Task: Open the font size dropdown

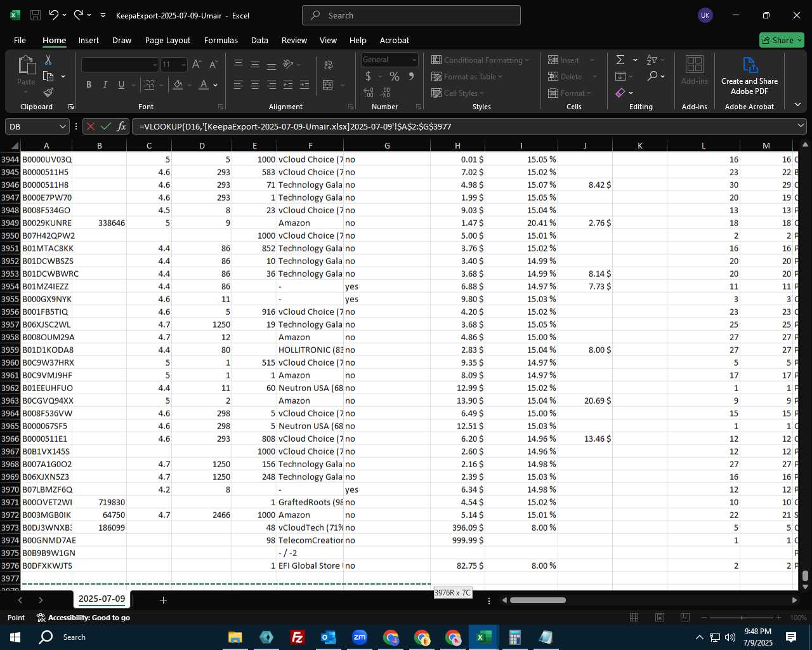Action: [183, 64]
